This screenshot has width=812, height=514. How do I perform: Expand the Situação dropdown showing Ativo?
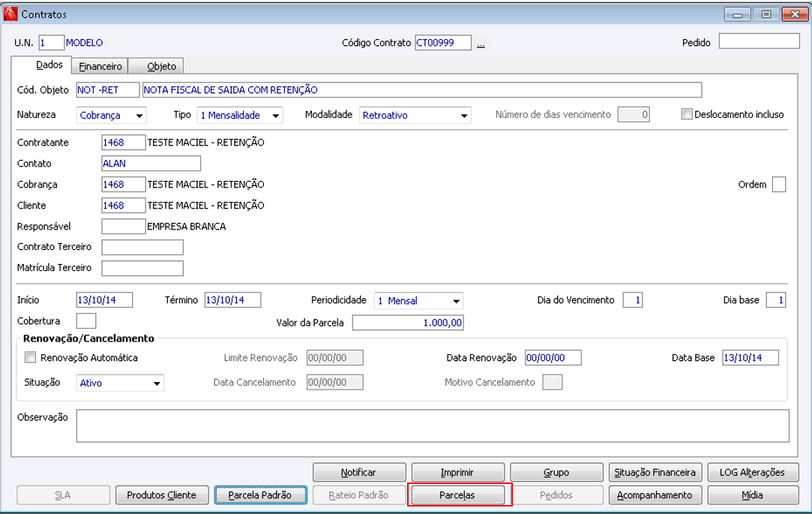click(120, 383)
